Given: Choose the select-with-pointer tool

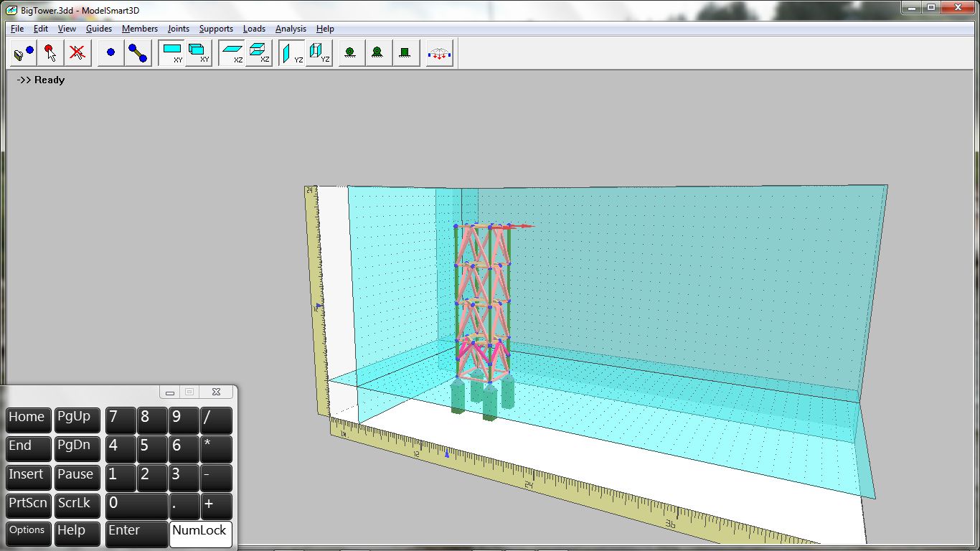Looking at the screenshot, I should click(50, 53).
